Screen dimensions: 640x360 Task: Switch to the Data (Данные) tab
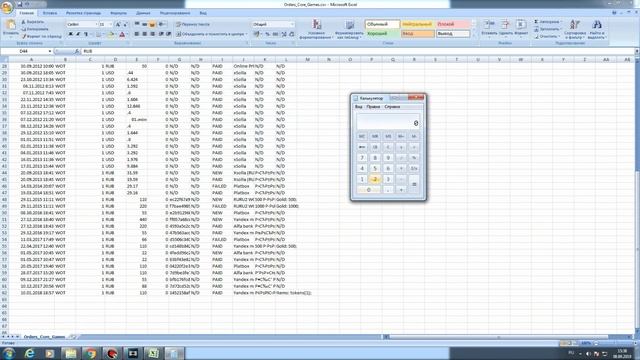143,13
